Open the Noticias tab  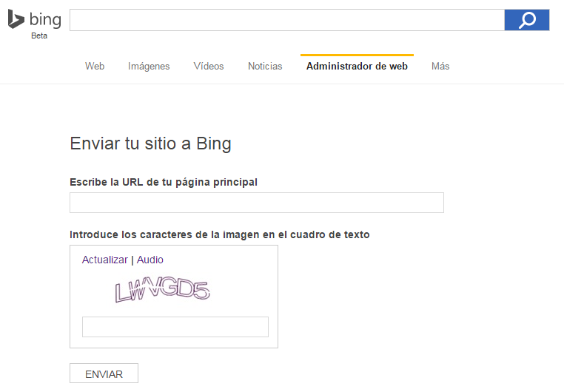(265, 66)
